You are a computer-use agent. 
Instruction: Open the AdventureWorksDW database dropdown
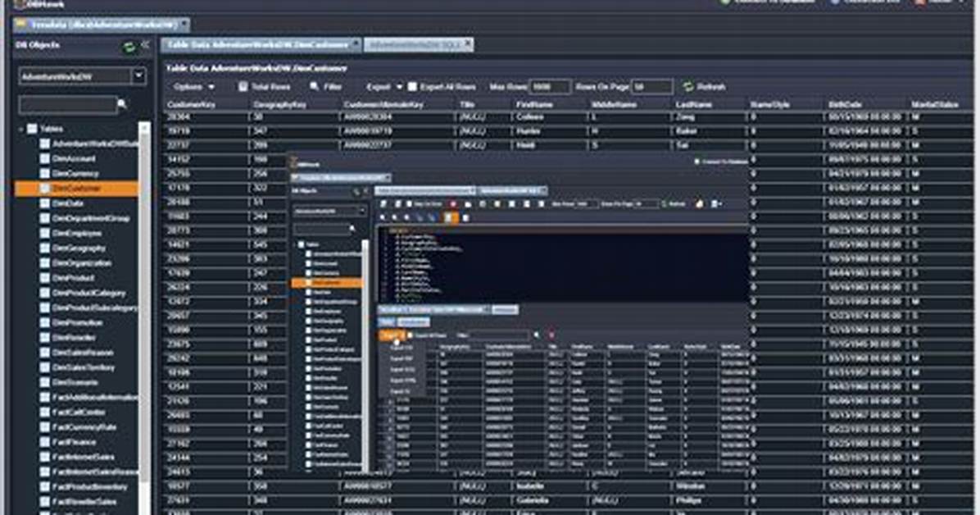tap(138, 76)
